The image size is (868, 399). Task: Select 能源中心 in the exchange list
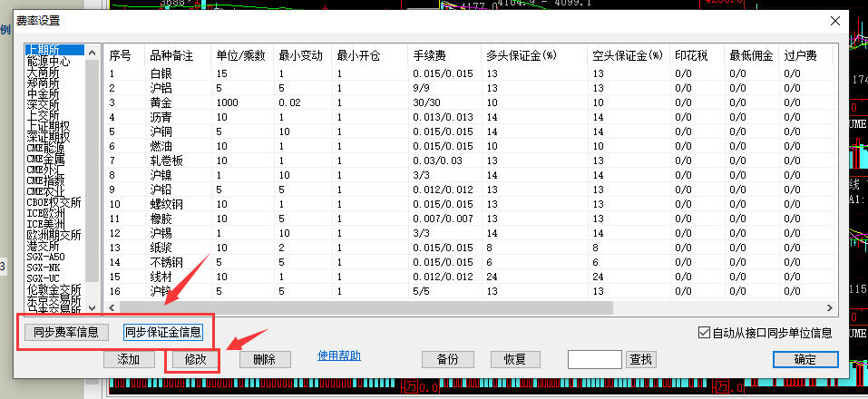pos(54,62)
